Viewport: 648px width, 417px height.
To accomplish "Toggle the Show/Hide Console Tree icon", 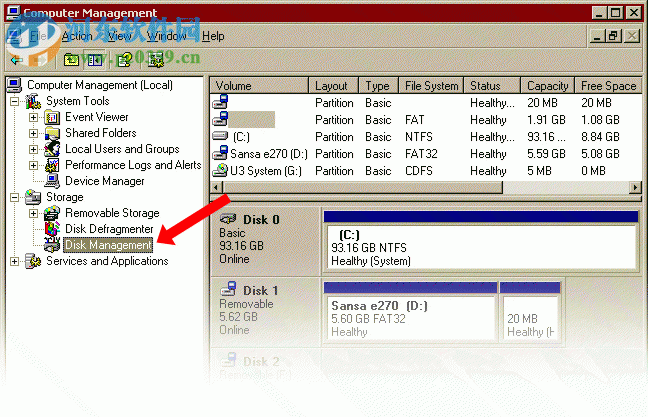I will tap(95, 60).
